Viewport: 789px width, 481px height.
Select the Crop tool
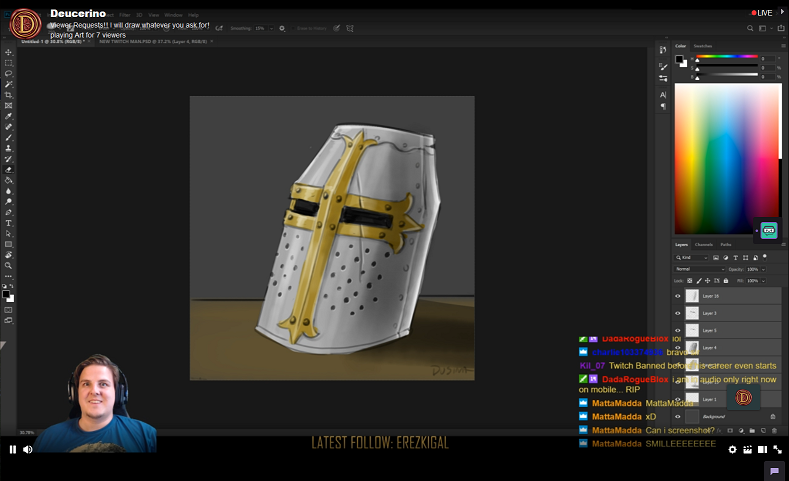9,95
